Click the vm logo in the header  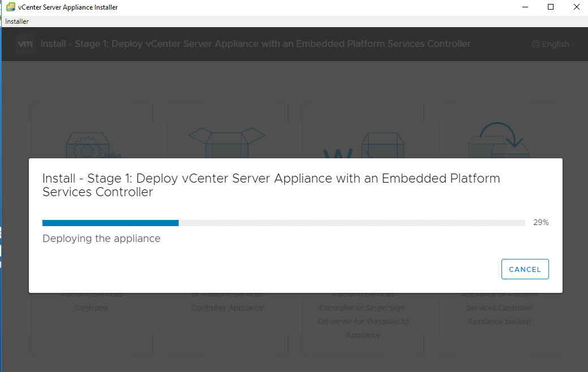click(x=25, y=44)
